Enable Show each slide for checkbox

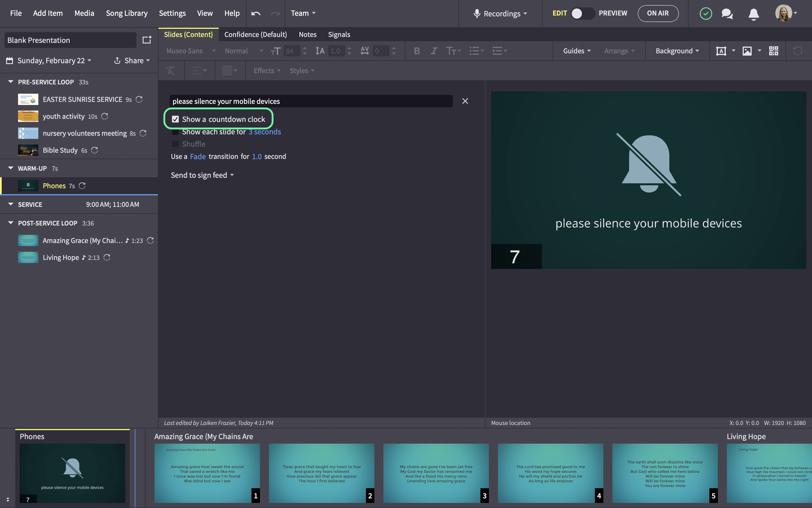[x=175, y=132]
